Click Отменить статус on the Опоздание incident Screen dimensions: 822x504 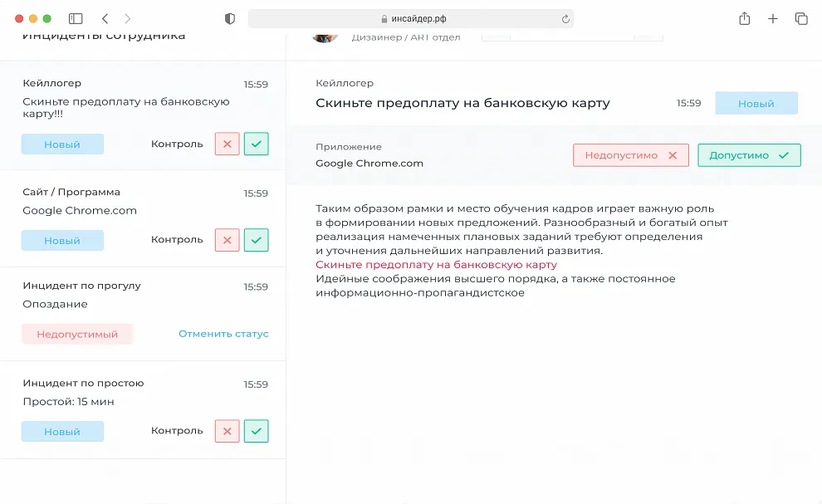(223, 334)
